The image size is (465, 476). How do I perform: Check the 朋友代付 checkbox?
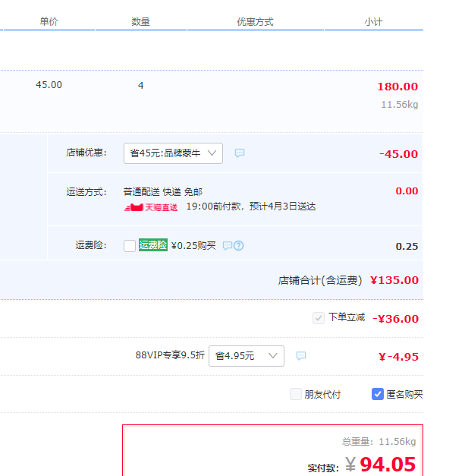click(x=296, y=394)
